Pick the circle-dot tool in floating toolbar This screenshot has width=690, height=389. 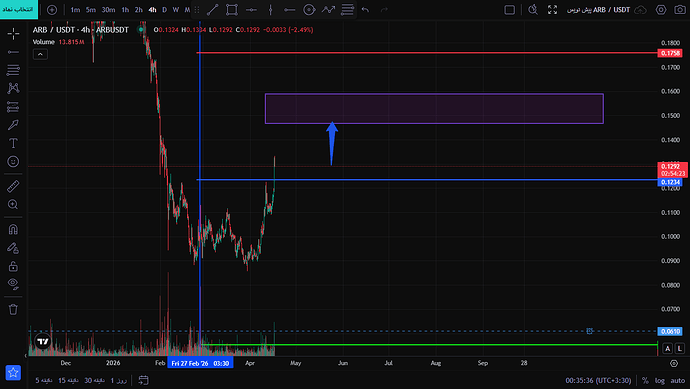coord(309,10)
